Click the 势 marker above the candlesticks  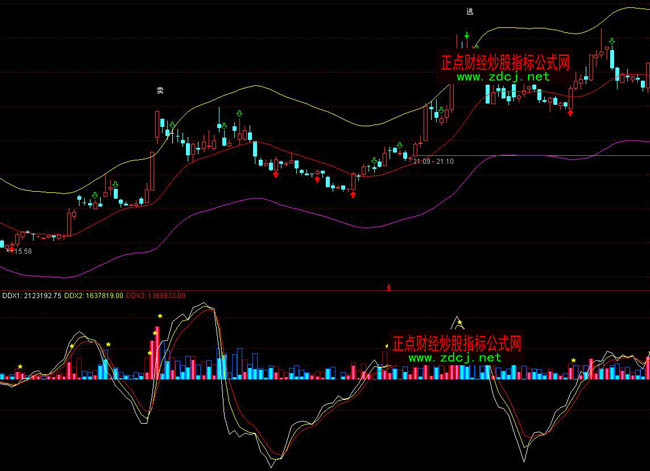[159, 90]
